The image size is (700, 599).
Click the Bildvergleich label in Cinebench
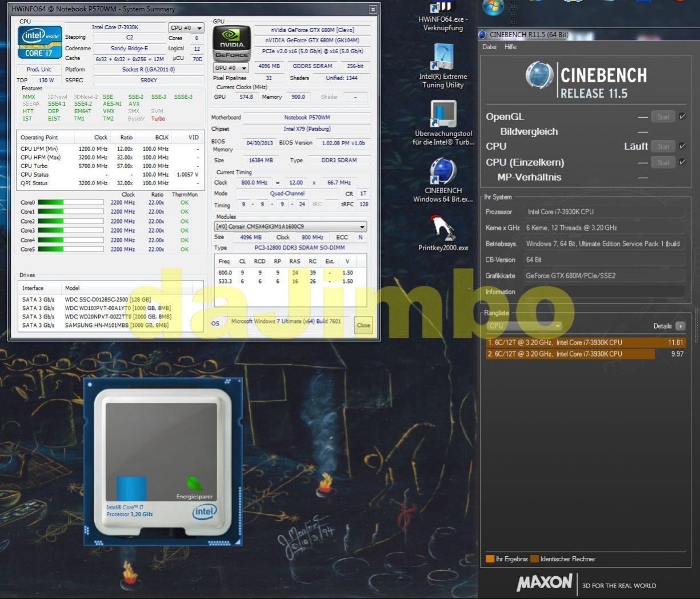(x=529, y=131)
